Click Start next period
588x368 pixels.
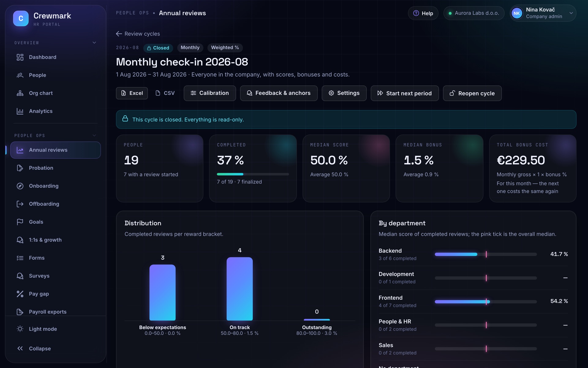[405, 93]
